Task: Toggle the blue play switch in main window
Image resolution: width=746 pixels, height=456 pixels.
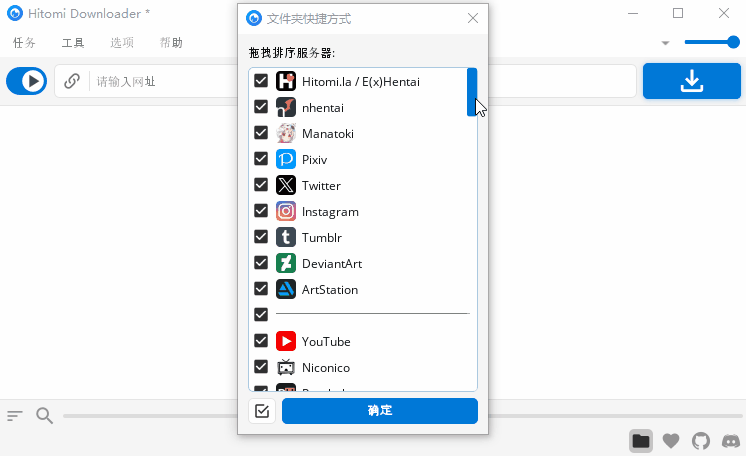Action: [x=27, y=81]
